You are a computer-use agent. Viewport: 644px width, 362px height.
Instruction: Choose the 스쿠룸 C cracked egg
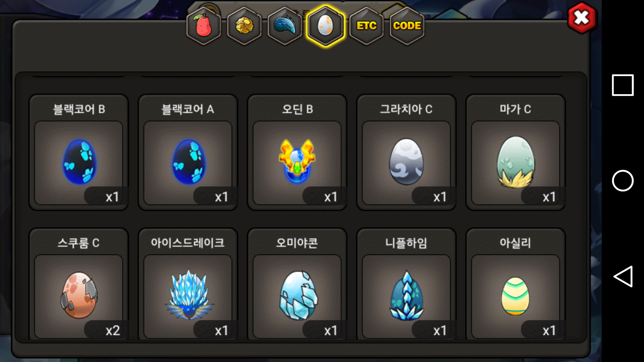tap(79, 284)
